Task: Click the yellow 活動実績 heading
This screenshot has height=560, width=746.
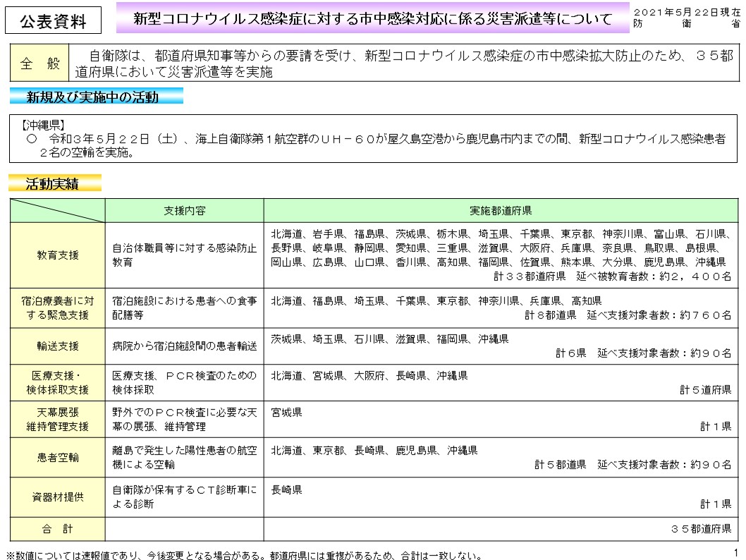Action: (57, 184)
